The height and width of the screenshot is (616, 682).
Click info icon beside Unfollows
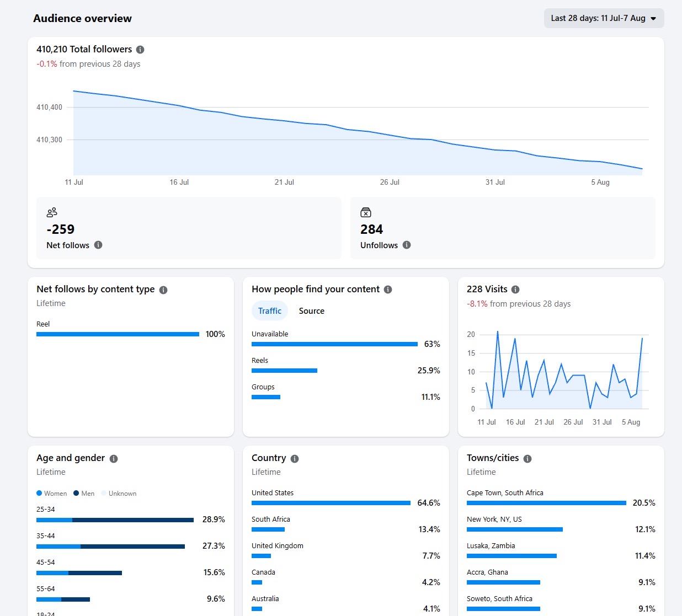point(407,245)
